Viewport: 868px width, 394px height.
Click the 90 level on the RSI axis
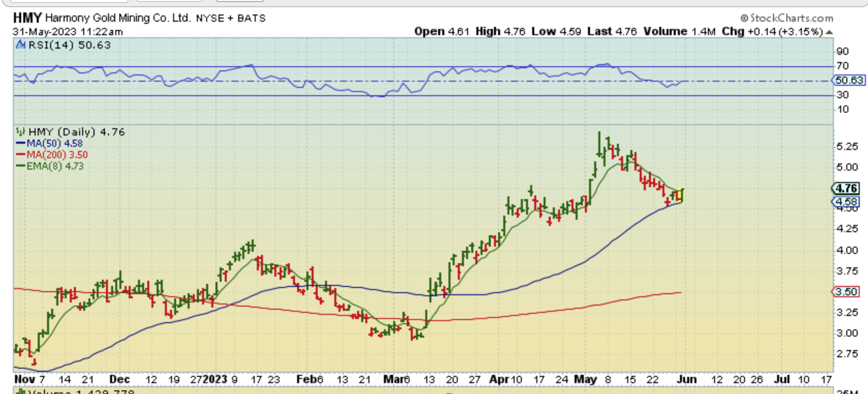point(843,51)
